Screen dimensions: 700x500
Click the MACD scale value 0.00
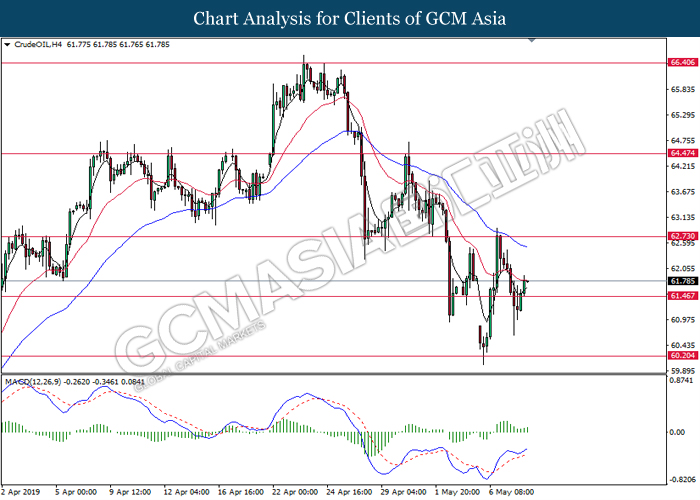(678, 432)
